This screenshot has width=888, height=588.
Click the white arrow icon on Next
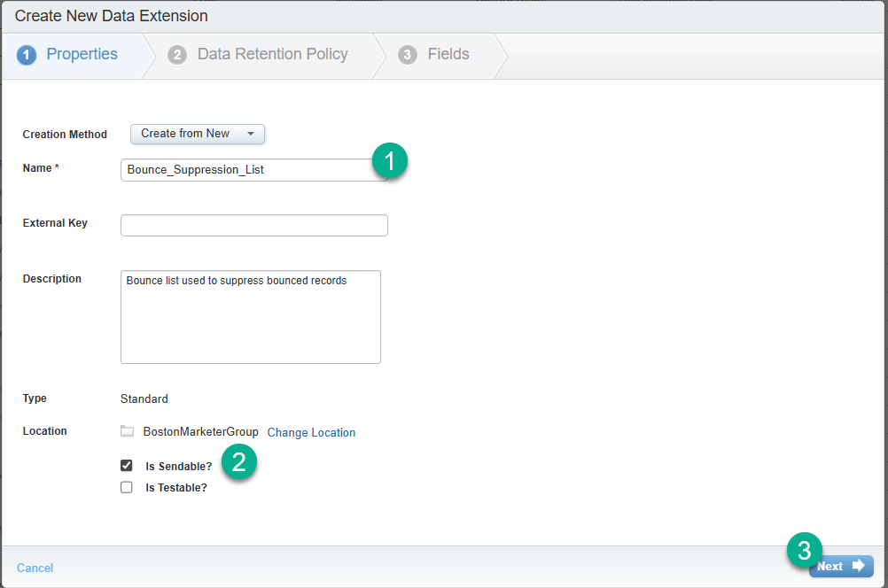[858, 566]
